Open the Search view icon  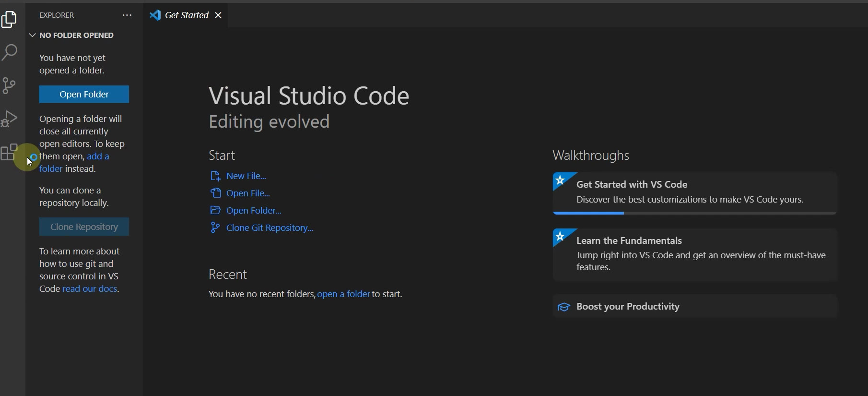click(9, 52)
